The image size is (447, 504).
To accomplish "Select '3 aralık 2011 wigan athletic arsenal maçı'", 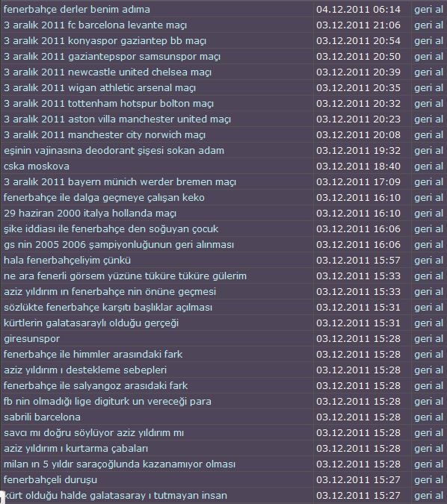I will click(99, 88).
